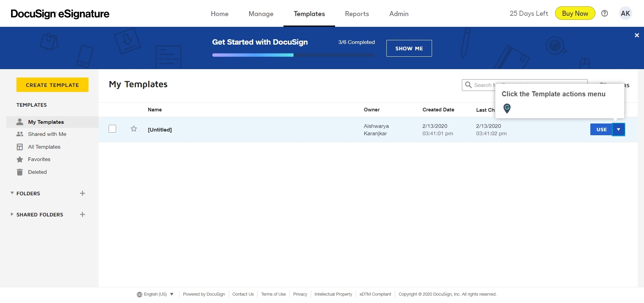
Task: Favorite the Untitled template via its star
Action: point(133,129)
